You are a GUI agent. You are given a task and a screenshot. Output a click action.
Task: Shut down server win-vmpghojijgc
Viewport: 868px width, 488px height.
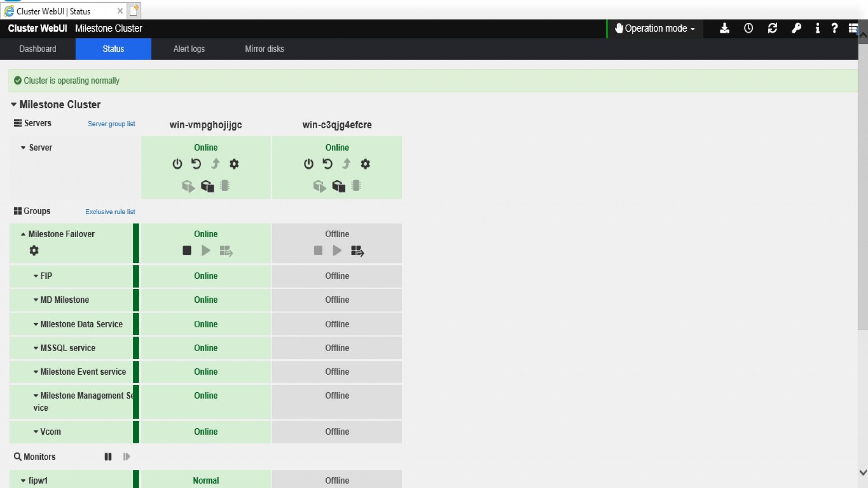(x=177, y=164)
